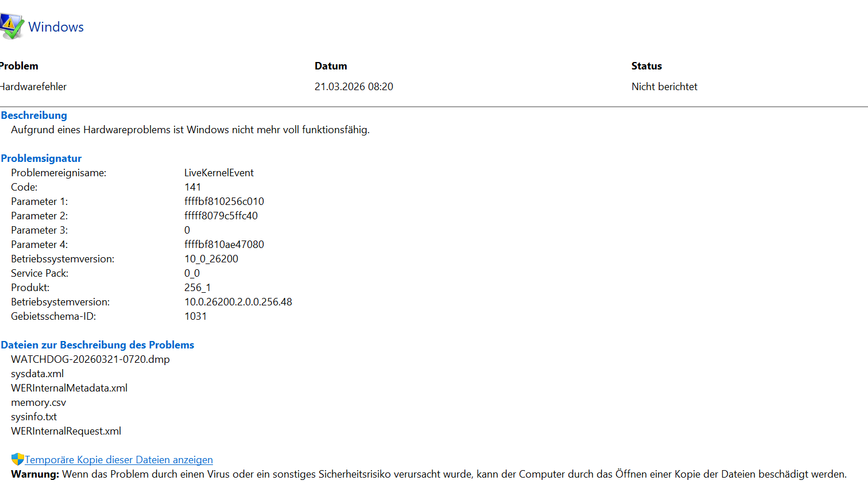
Task: Click the 'Betriebssystemversion:' label
Action: coord(63,259)
